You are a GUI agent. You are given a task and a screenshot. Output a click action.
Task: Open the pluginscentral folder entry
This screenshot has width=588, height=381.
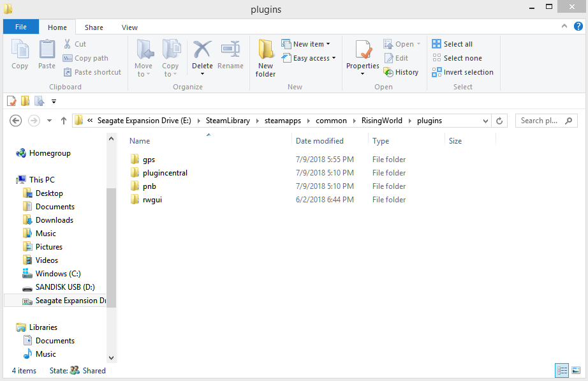pyautogui.click(x=165, y=173)
